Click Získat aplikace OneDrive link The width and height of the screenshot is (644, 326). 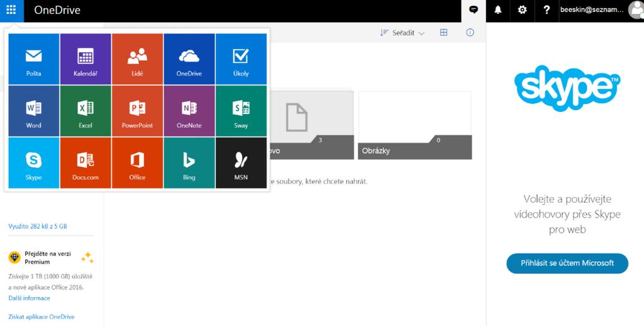tap(42, 317)
